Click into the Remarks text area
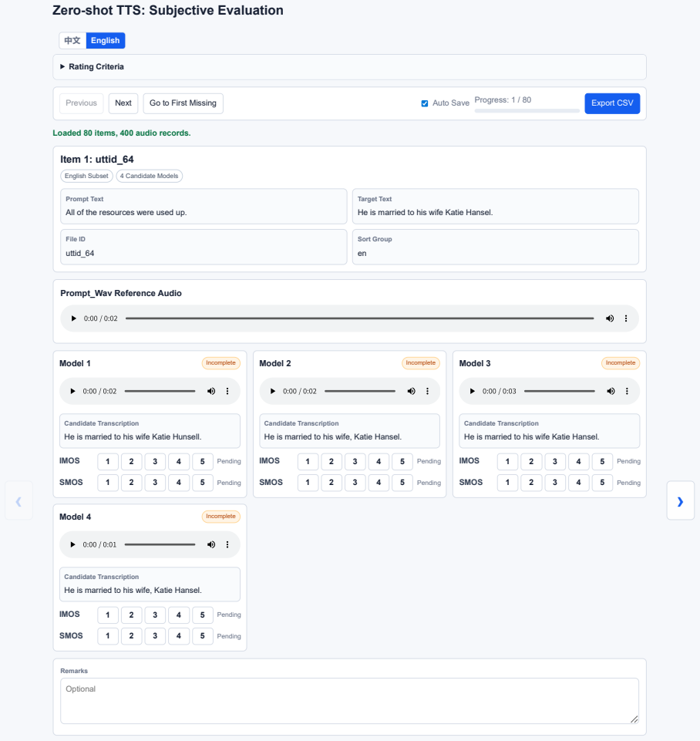The image size is (700, 741). (349, 701)
